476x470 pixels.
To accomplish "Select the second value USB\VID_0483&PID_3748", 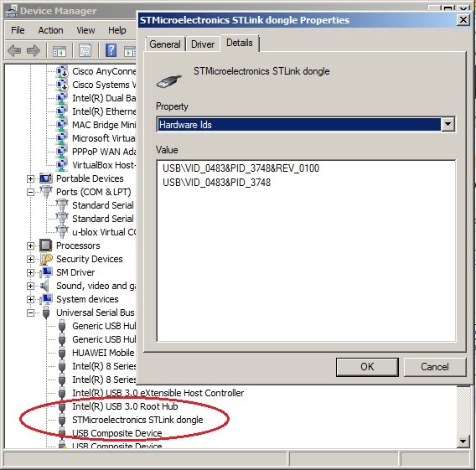I will pos(217,183).
